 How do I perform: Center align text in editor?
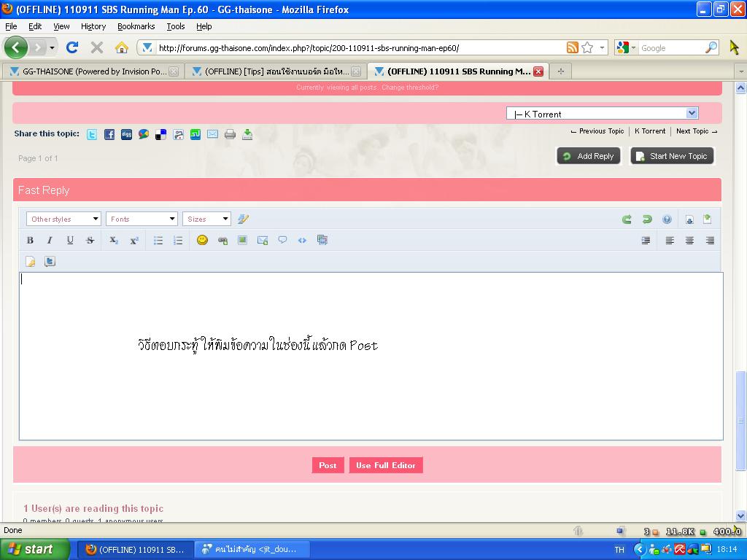click(689, 241)
